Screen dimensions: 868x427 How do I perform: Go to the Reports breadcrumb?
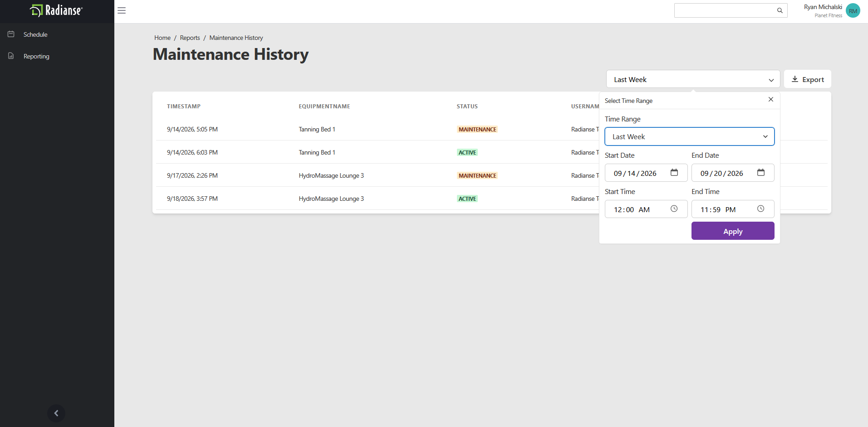click(x=190, y=38)
